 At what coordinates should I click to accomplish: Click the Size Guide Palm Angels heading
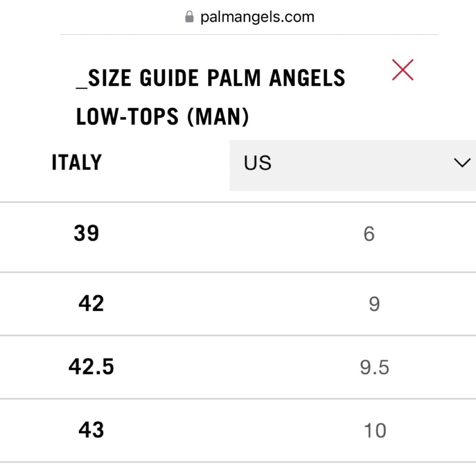click(x=211, y=78)
